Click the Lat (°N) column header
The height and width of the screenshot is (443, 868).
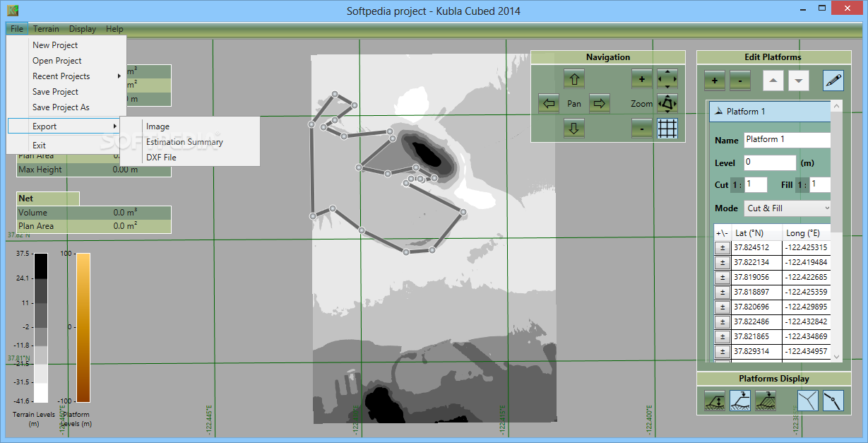(756, 232)
